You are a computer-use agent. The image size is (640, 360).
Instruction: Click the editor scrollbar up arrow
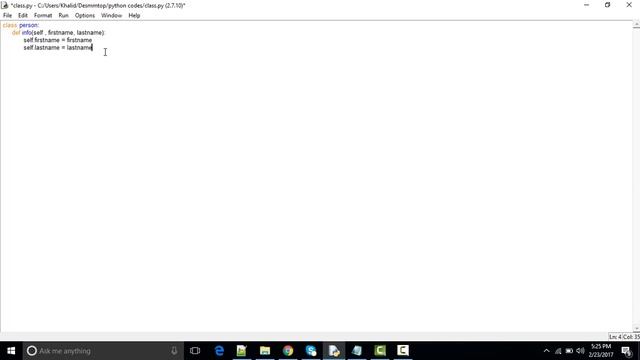636,25
